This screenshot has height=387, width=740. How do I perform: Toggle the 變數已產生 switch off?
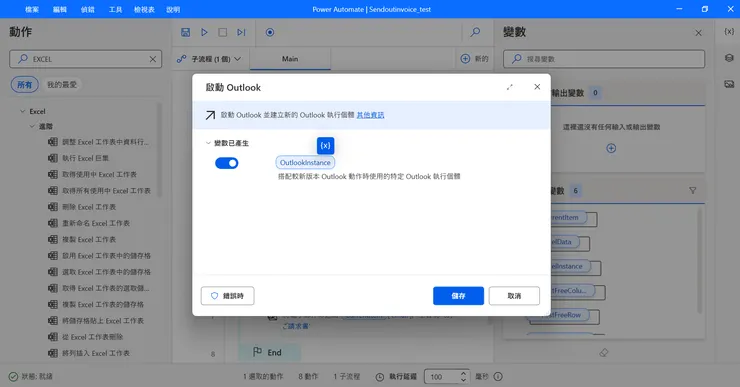click(227, 163)
